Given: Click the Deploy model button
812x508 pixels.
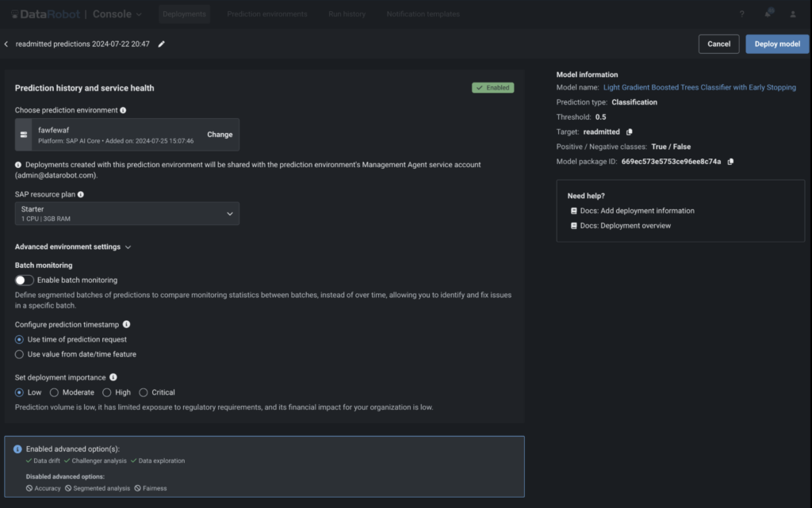Looking at the screenshot, I should pyautogui.click(x=776, y=44).
